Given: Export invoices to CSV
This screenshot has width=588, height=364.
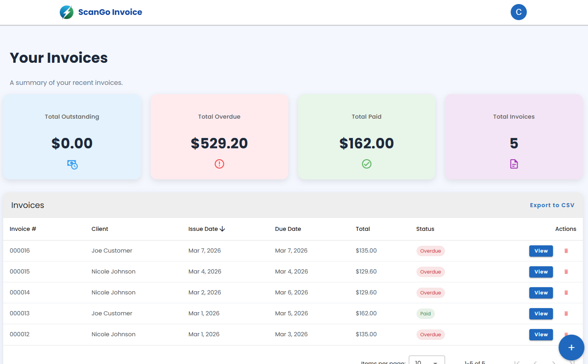Looking at the screenshot, I should pos(552,205).
